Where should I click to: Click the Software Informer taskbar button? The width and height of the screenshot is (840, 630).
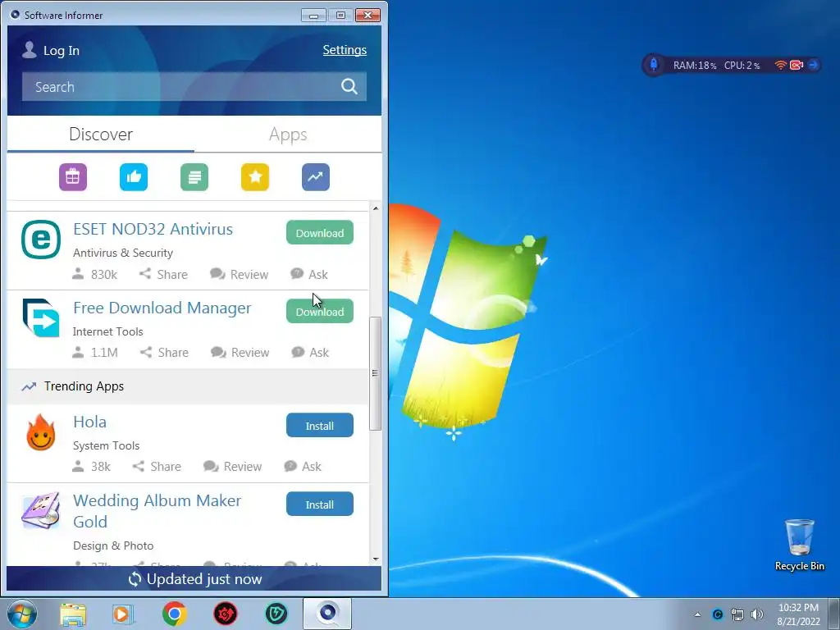[327, 614]
